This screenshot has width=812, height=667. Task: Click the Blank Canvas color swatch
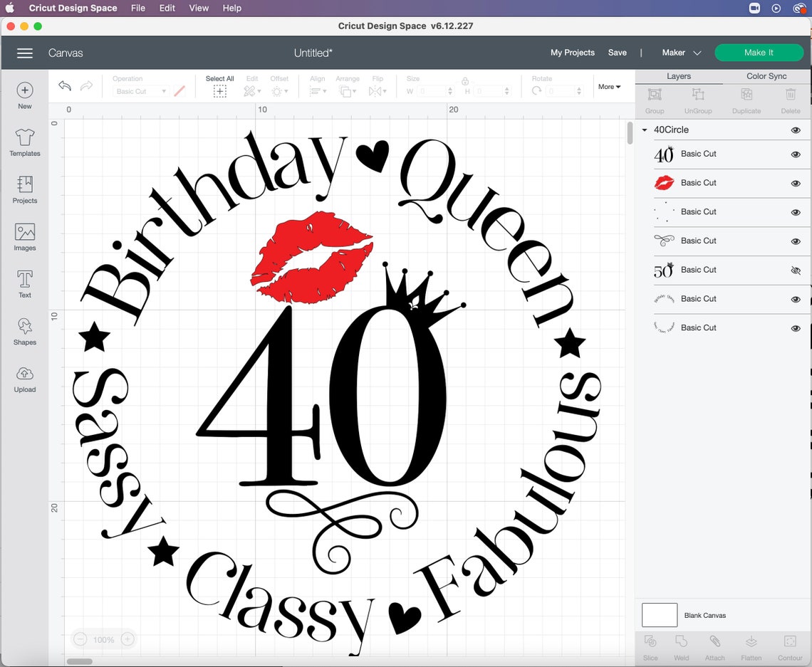(x=659, y=615)
